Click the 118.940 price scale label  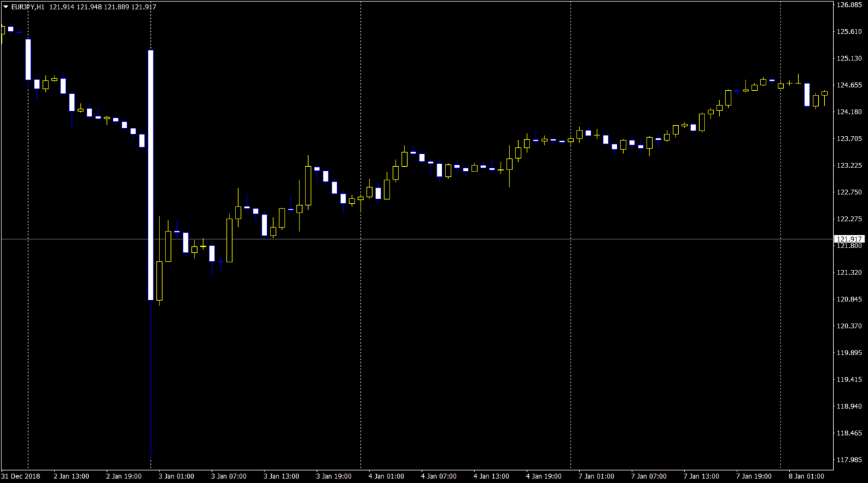click(x=848, y=406)
